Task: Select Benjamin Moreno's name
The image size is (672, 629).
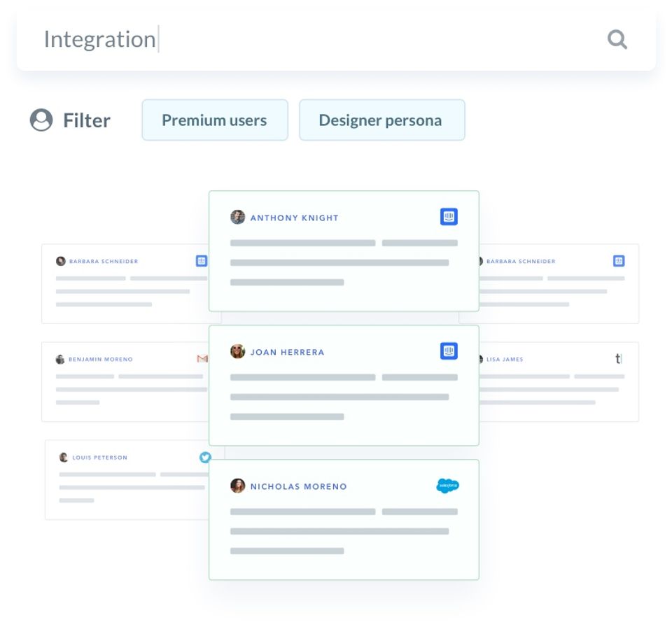Action: pyautogui.click(x=100, y=360)
